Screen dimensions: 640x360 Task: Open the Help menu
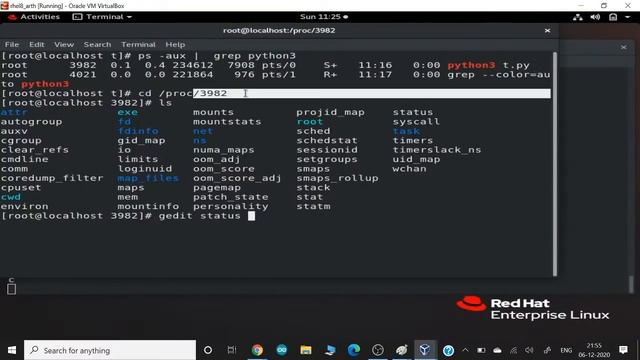point(175,44)
